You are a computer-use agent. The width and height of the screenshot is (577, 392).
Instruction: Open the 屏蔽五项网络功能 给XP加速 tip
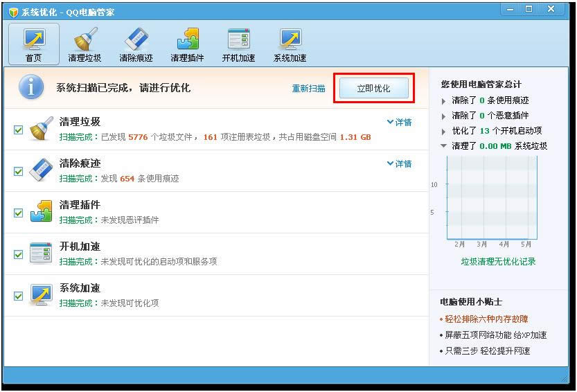point(496,335)
